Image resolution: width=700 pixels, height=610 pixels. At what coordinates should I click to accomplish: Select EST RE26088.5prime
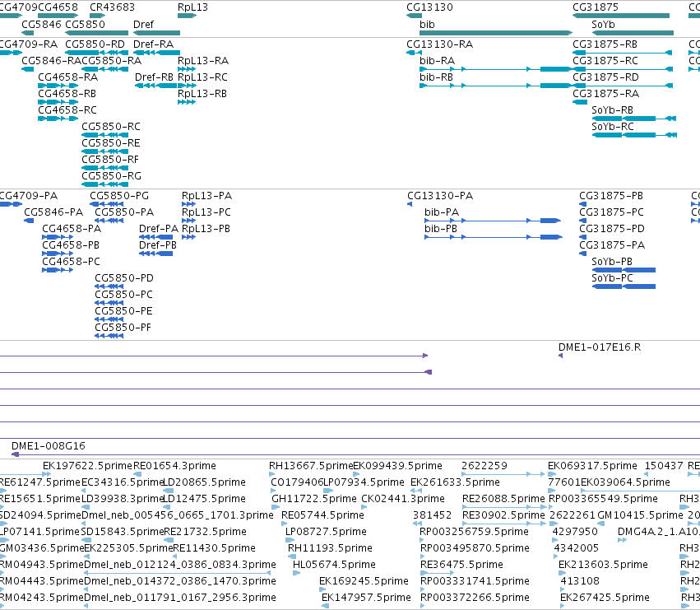pyautogui.click(x=503, y=498)
